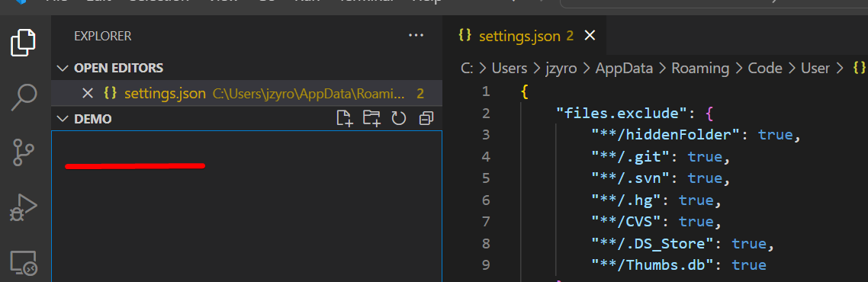This screenshot has height=282, width=868.
Task: Select settings.json in Open Editors list
Action: tap(246, 94)
